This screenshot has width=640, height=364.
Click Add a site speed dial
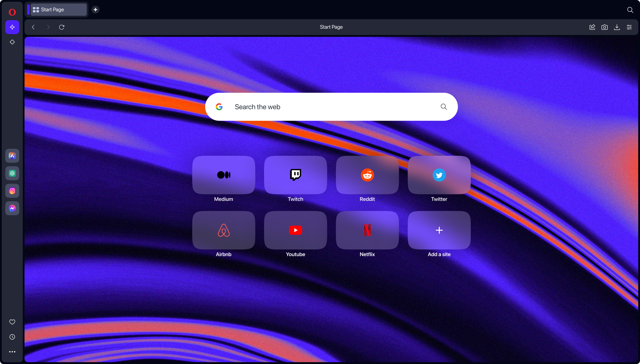point(439,230)
